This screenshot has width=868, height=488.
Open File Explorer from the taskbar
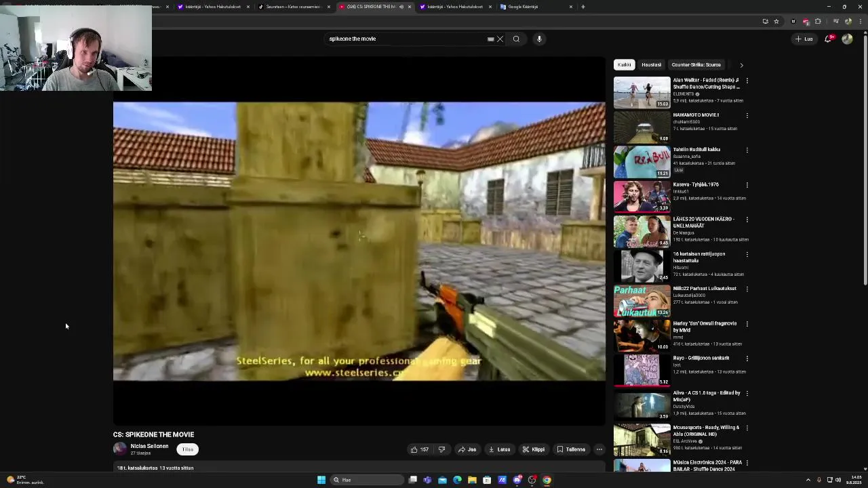[x=472, y=480]
